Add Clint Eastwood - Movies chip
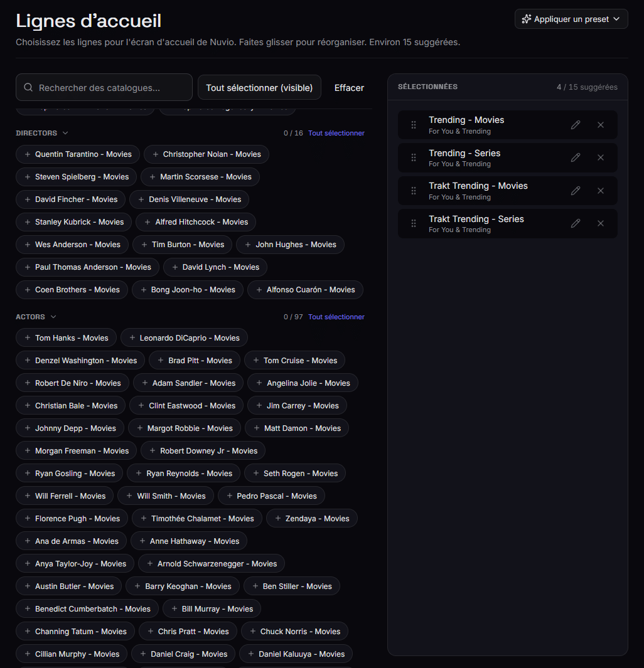 click(186, 406)
